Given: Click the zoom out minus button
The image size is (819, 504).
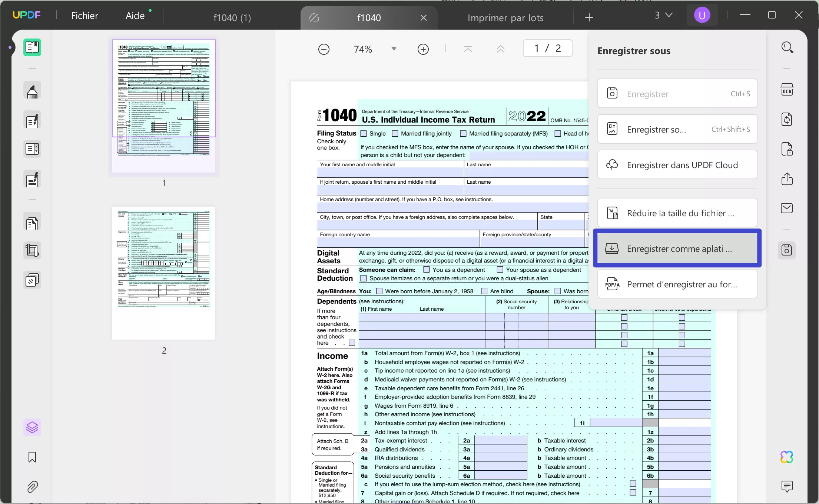Looking at the screenshot, I should tap(324, 49).
